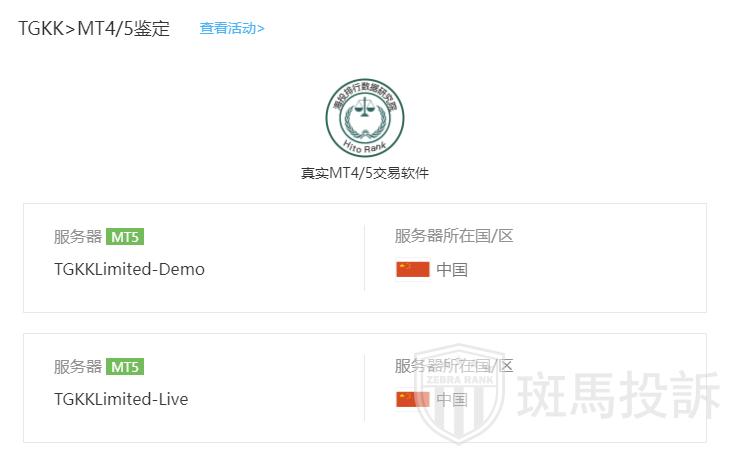Click 服务器 label in the Demo card
Viewport: 739px width, 457px height.
[78, 237]
